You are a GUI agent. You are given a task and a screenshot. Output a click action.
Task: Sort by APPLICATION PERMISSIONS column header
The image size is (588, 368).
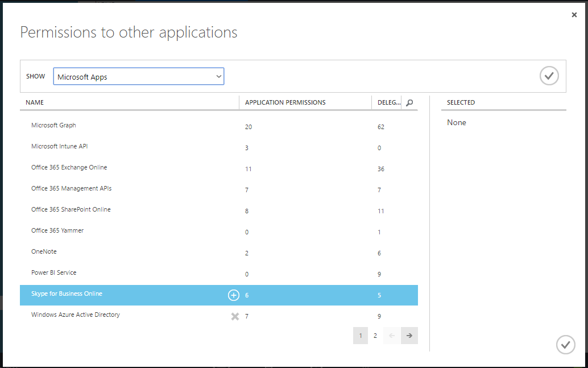tap(285, 102)
